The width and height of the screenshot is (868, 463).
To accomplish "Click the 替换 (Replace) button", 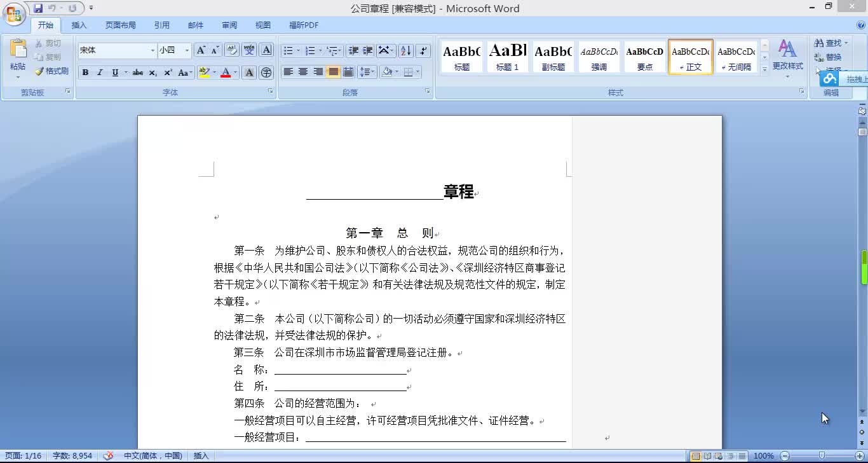I will coord(829,57).
